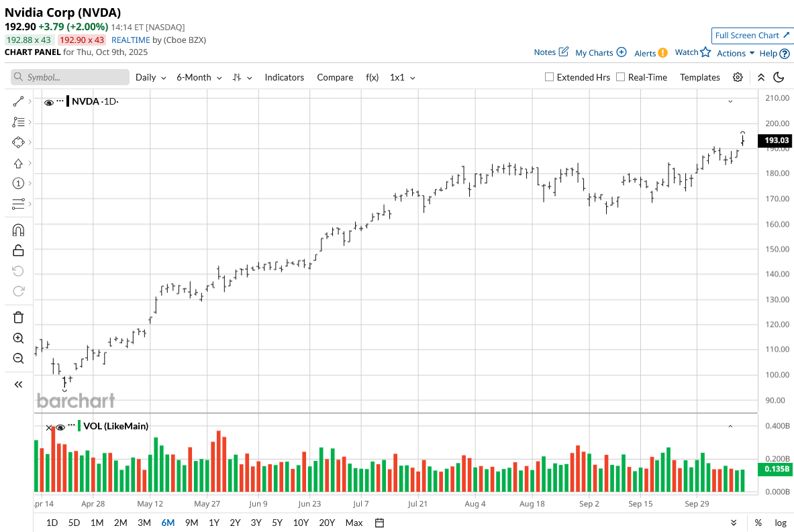Screen dimensions: 794x532
Task: Select the trend line drawing tool
Action: click(18, 102)
